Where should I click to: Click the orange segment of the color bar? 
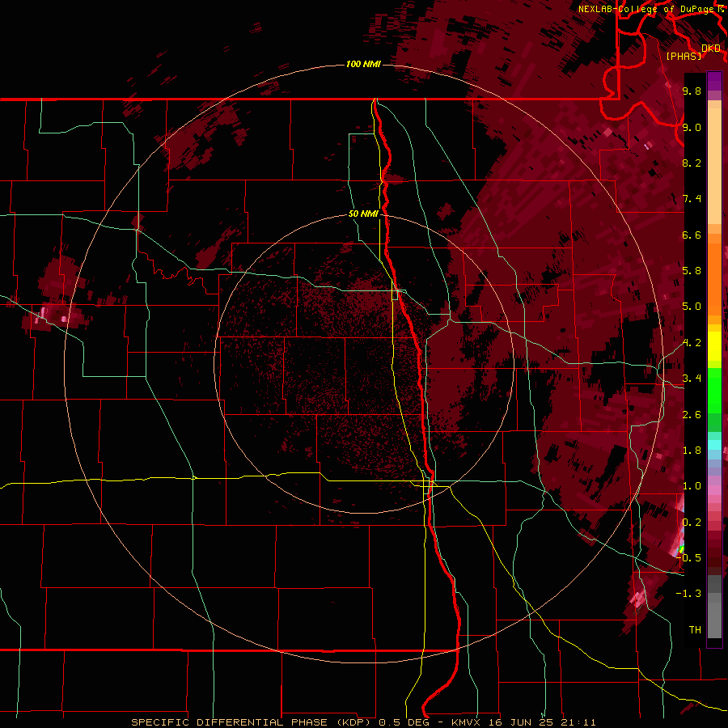714,278
